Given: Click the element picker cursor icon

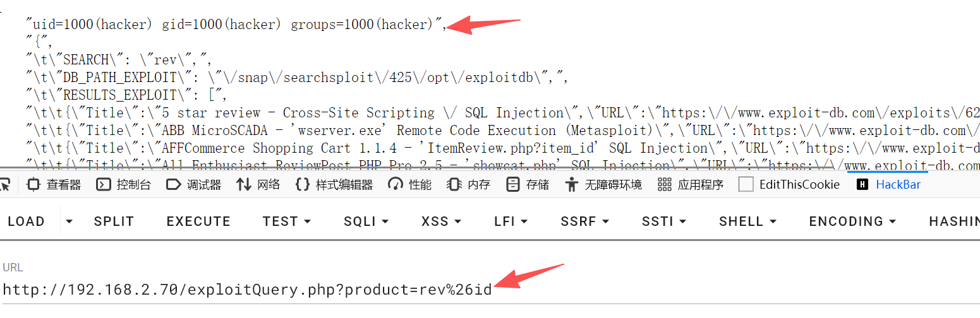Looking at the screenshot, I should click(x=5, y=184).
